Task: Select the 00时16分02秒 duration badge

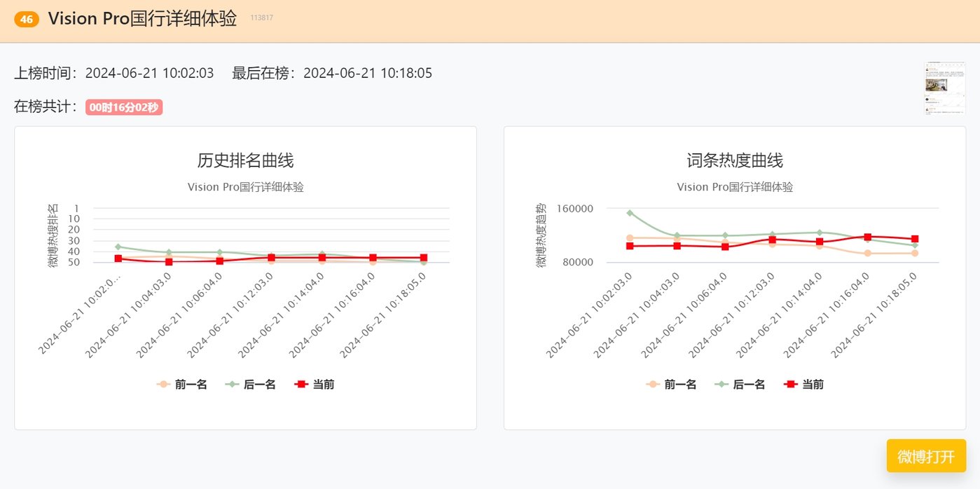Action: tap(124, 107)
